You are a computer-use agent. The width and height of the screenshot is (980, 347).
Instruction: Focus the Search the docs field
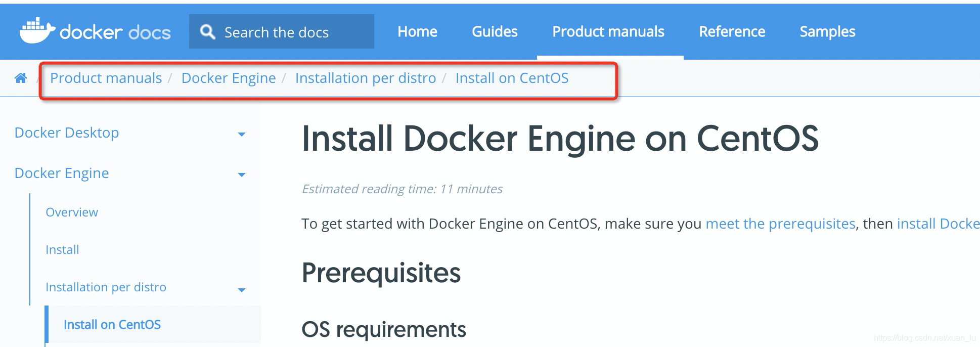tap(282, 31)
